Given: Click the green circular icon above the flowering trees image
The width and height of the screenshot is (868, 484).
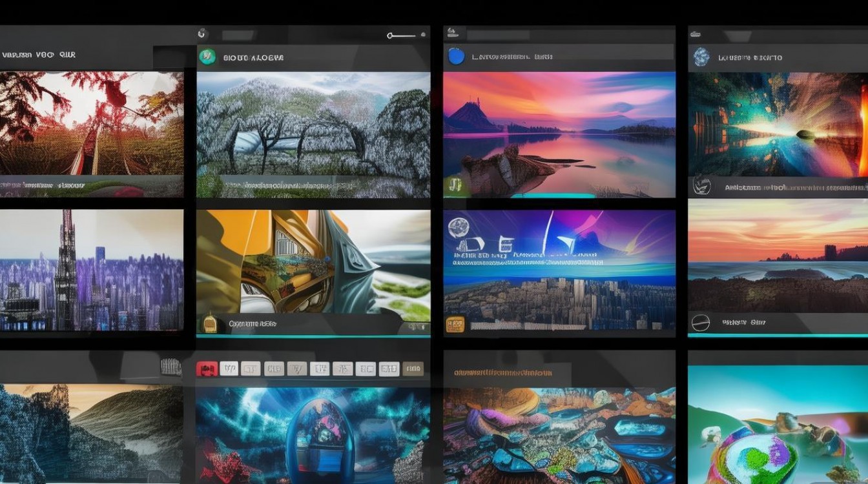Looking at the screenshot, I should pos(207,57).
